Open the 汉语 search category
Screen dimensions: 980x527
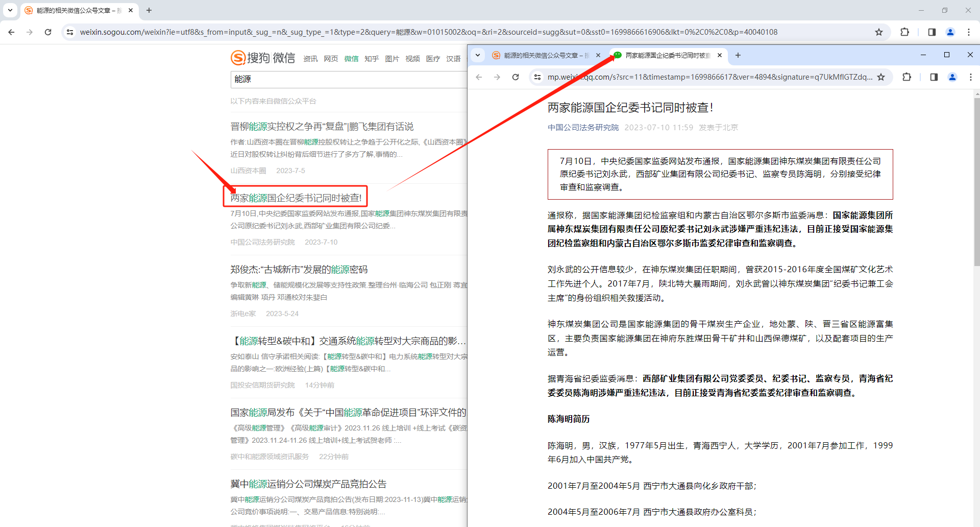(453, 59)
